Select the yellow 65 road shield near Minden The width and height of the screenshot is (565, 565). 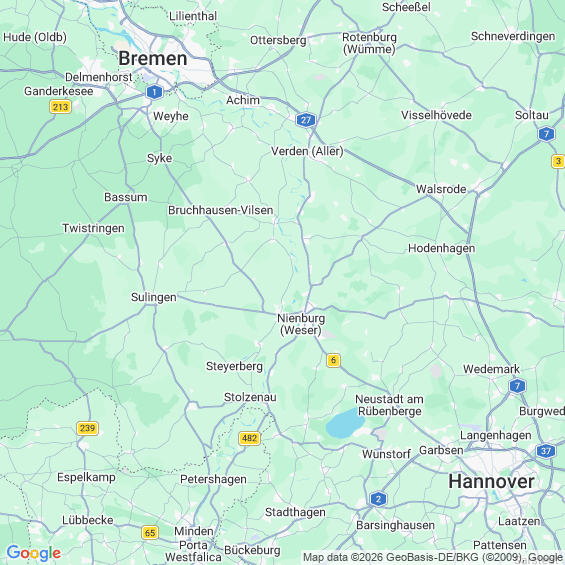[x=150, y=533]
